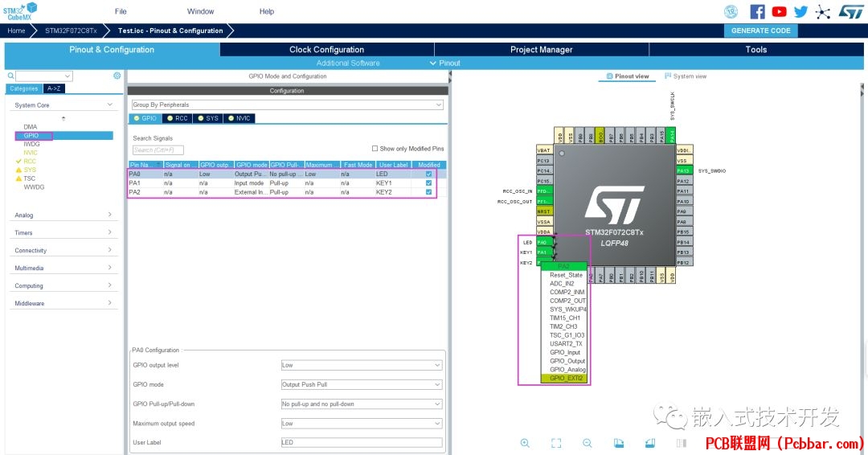Viewport: 868px width, 455px height.
Task: Open the Group By Peripherals dropdown
Action: point(287,105)
